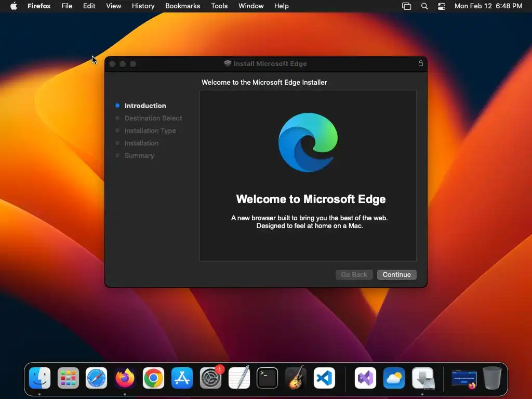Launch Visual Studio Code from Dock
Image resolution: width=532 pixels, height=399 pixels.
(324, 378)
